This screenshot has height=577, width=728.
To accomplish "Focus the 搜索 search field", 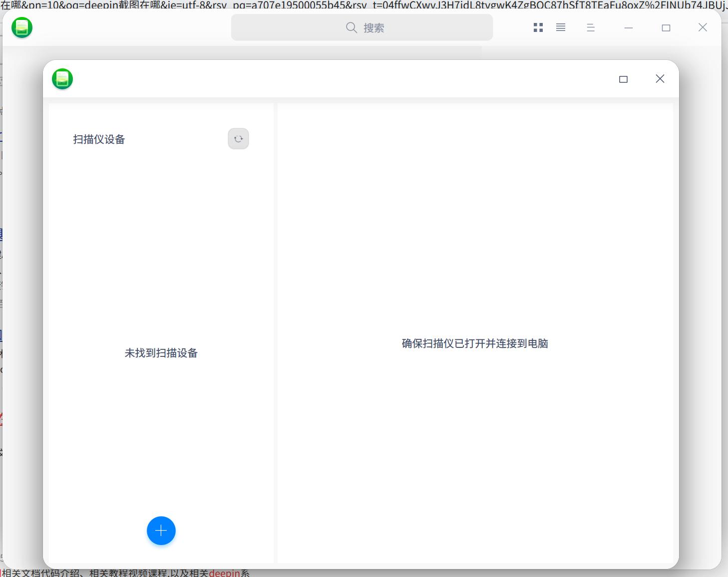I will click(x=362, y=27).
